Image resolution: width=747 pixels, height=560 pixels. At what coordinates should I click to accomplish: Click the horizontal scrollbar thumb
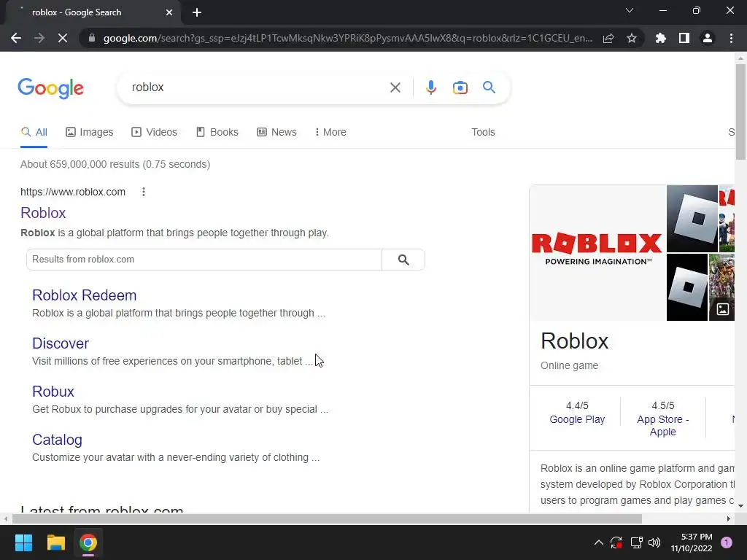point(327,518)
